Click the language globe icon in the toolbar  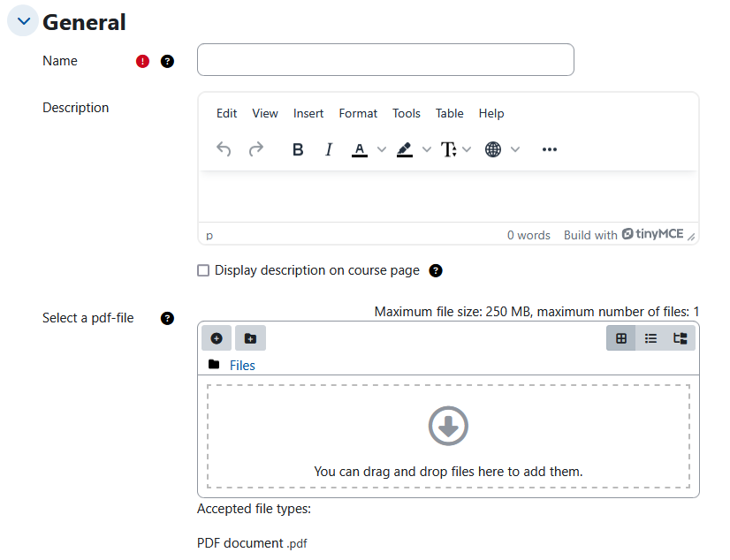pyautogui.click(x=492, y=149)
